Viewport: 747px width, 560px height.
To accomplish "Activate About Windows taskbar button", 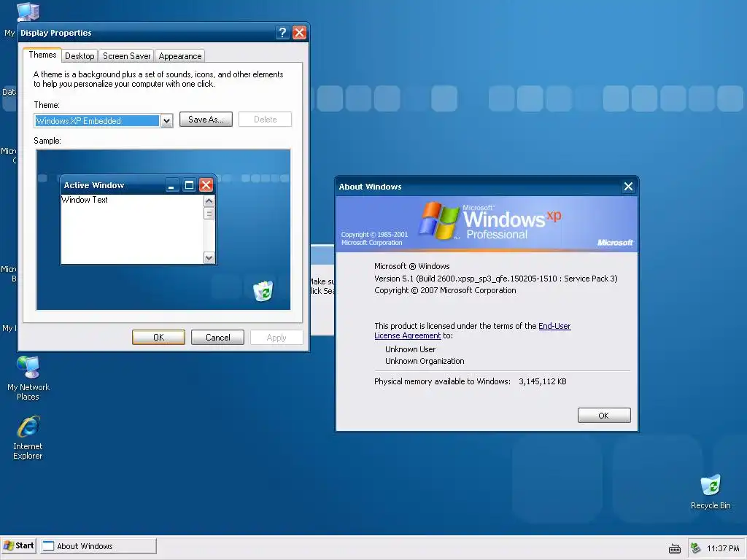I will coord(98,546).
